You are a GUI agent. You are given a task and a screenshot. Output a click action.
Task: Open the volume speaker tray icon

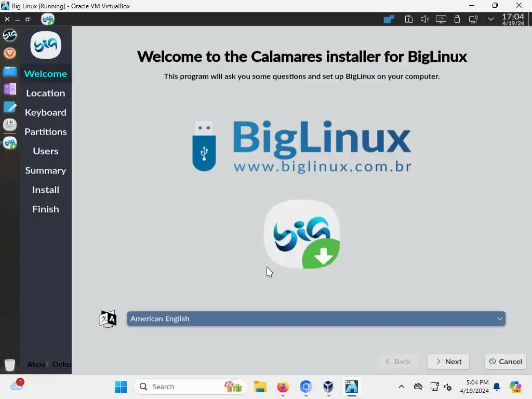(424, 19)
